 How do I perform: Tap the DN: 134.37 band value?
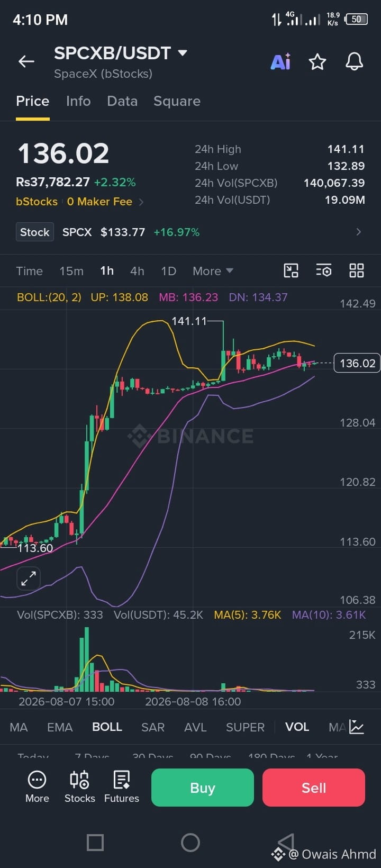[258, 297]
